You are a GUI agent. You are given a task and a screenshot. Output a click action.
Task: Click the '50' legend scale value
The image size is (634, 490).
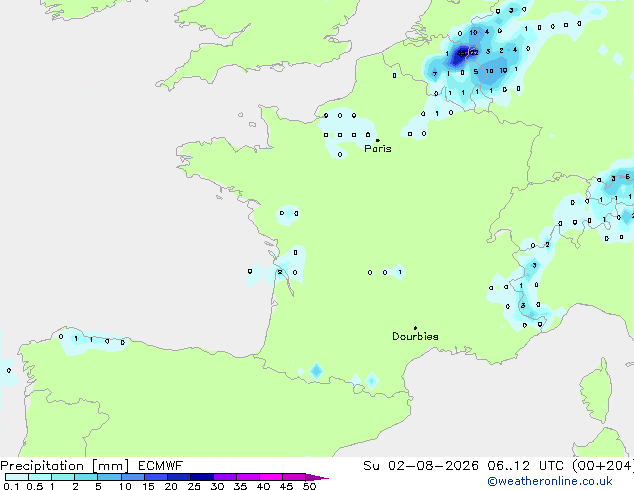click(x=309, y=486)
